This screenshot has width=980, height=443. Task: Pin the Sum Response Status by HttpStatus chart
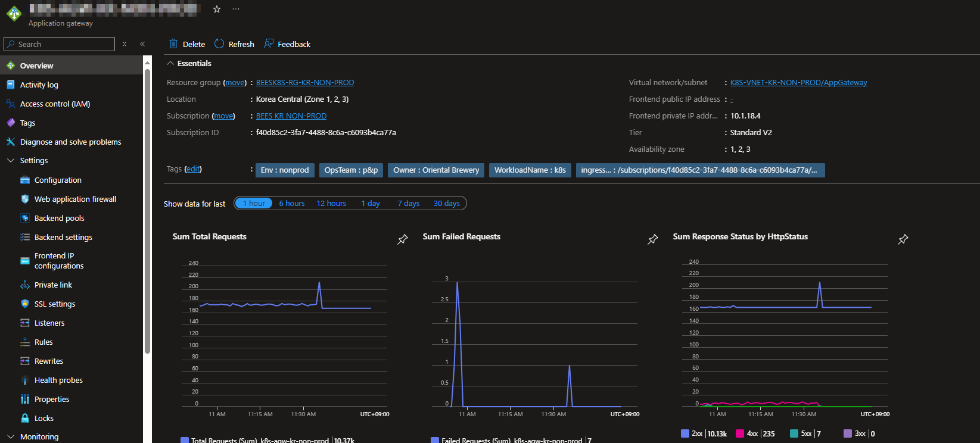click(903, 239)
